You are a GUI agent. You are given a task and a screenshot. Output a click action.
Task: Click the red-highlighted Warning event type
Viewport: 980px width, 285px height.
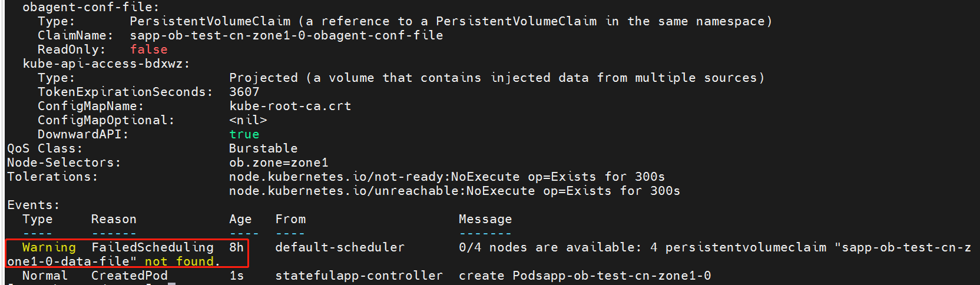(x=49, y=248)
